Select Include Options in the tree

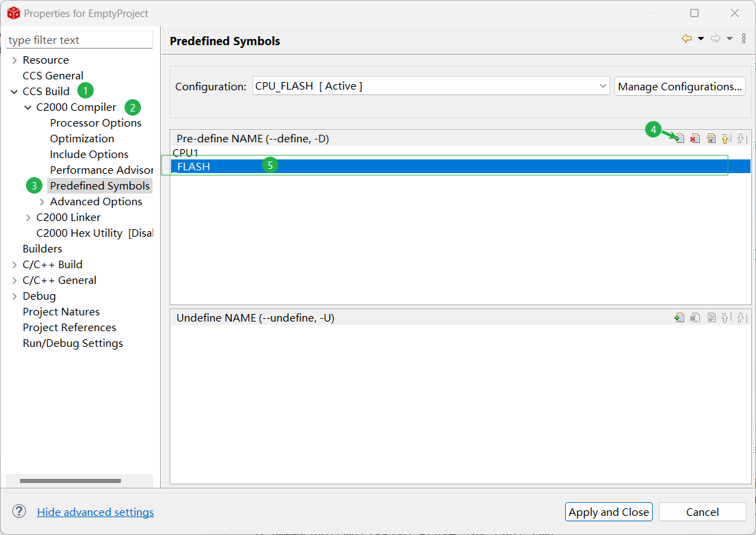89,155
